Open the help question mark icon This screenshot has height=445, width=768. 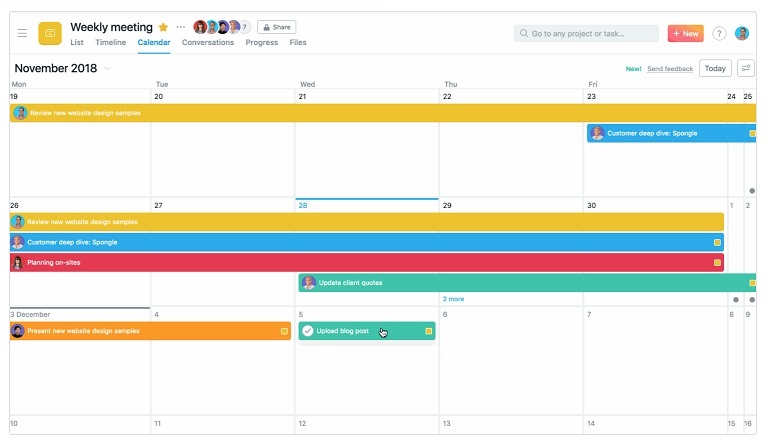pyautogui.click(x=719, y=33)
